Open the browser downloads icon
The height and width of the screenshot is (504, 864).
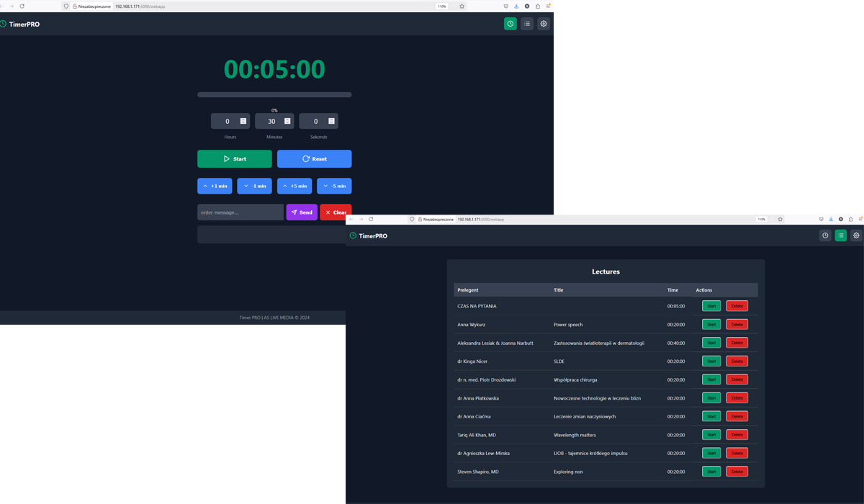517,6
